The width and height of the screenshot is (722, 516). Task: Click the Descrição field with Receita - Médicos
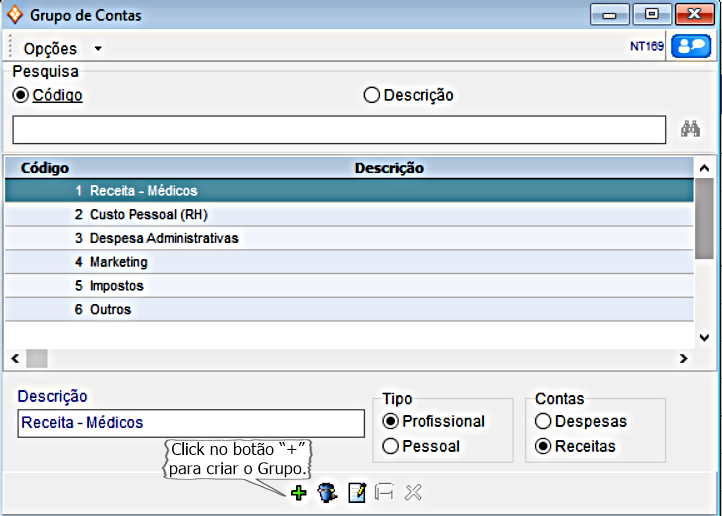point(191,423)
